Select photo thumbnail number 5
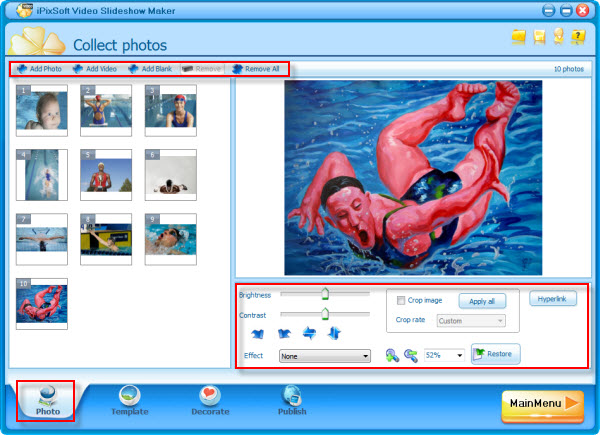Image resolution: width=600 pixels, height=435 pixels. (x=108, y=174)
